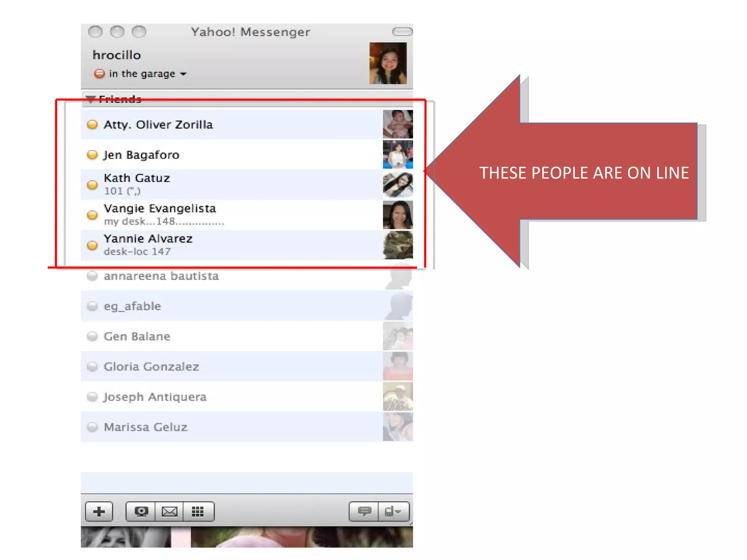Click the Yahoo! Messenger window title

[251, 32]
